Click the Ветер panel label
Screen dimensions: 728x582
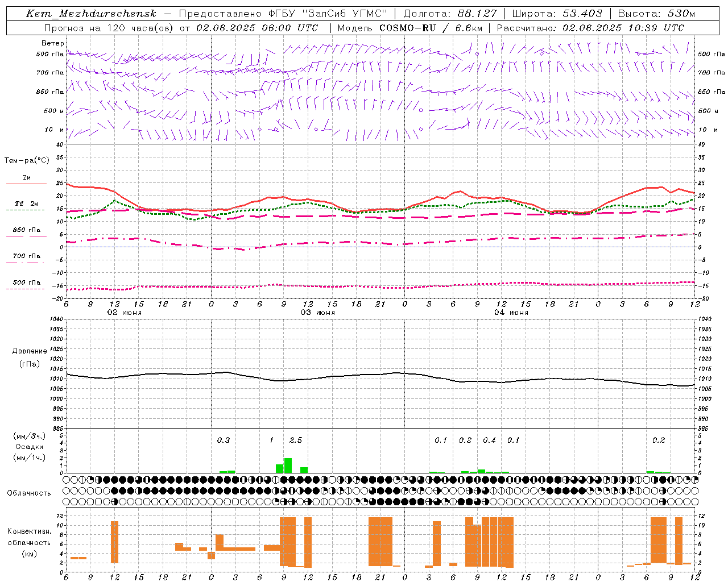point(53,43)
